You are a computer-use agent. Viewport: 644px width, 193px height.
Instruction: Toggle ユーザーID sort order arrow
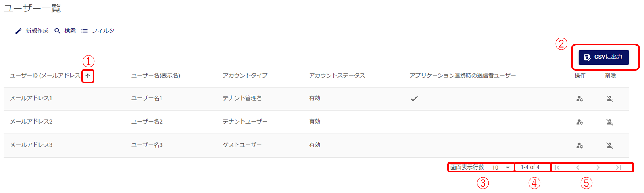click(88, 76)
